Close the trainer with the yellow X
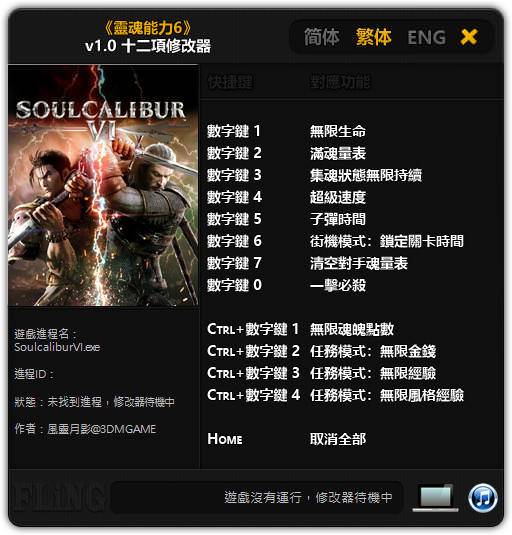This screenshot has width=512, height=535. [x=469, y=37]
